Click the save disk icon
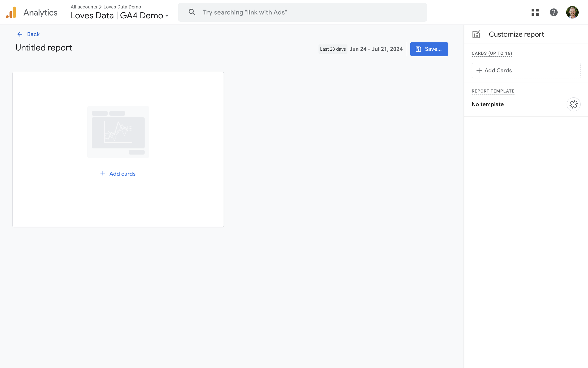 (418, 49)
